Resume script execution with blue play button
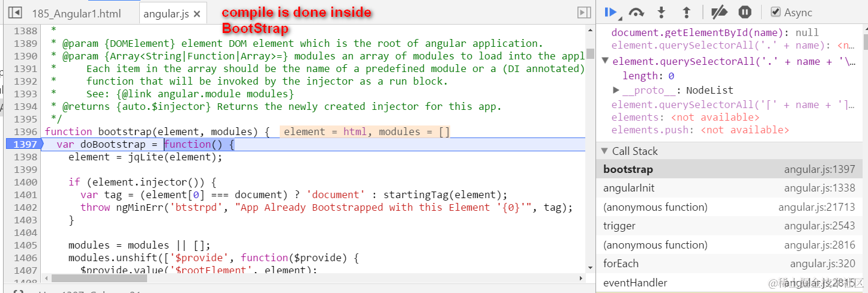Viewport: 868px width, 293px height. coord(611,12)
